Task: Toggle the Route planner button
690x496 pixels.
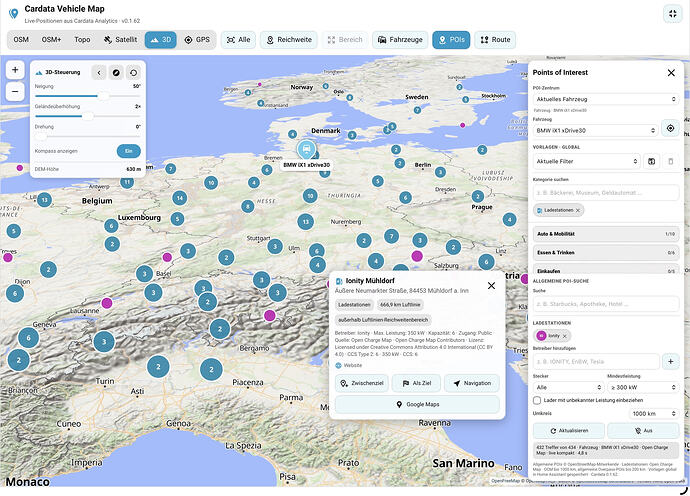Action: tap(495, 40)
